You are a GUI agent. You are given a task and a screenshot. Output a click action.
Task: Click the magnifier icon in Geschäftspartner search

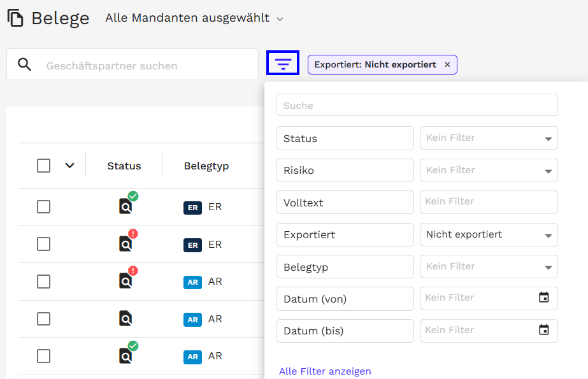[x=25, y=65]
